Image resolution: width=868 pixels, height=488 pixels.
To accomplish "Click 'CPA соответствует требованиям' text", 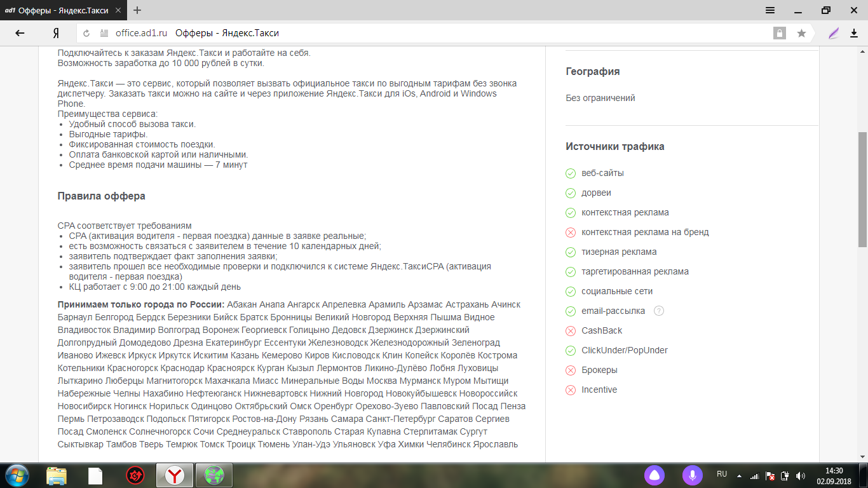I will point(125,226).
